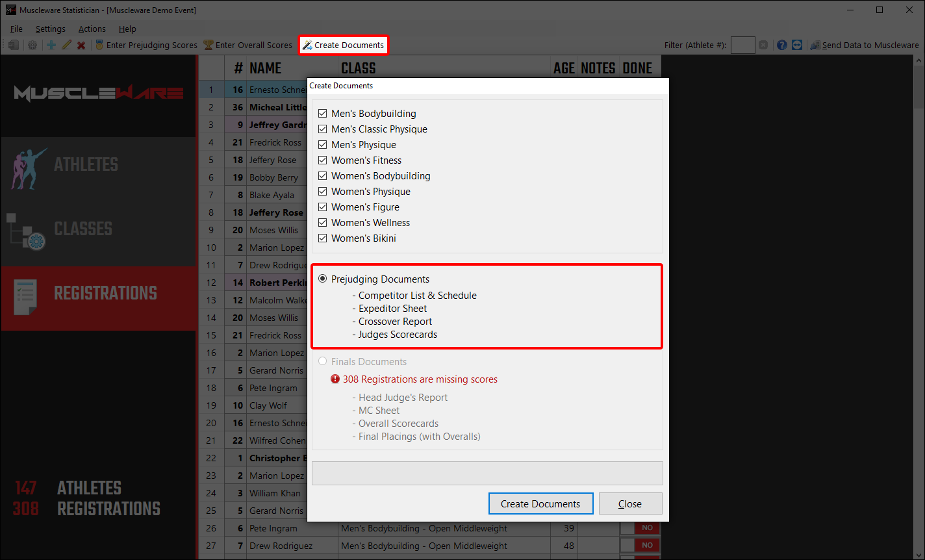This screenshot has height=560, width=925.
Task: Click the red X delete icon
Action: pyautogui.click(x=81, y=45)
